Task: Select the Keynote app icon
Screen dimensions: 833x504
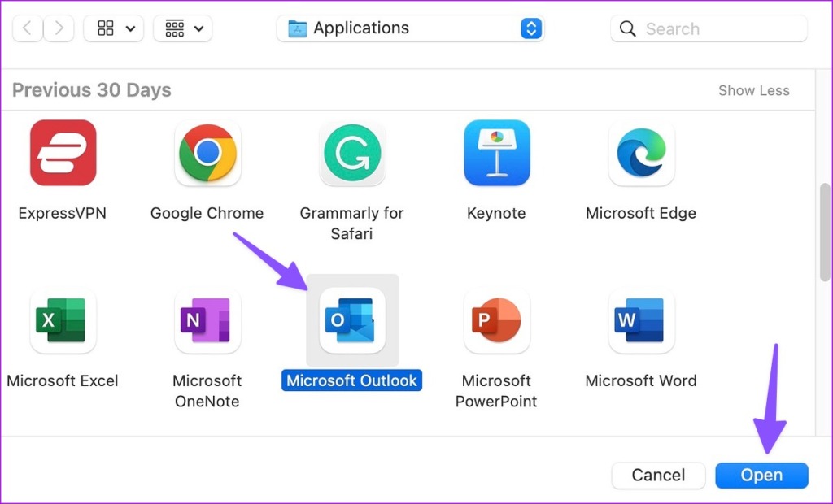Action: tap(496, 153)
